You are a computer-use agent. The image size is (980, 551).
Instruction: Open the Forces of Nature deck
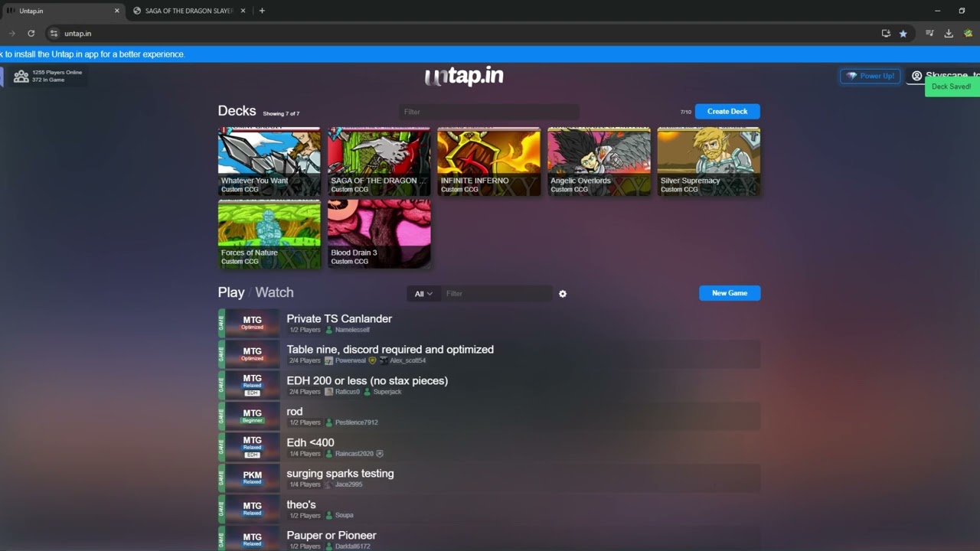click(x=269, y=233)
